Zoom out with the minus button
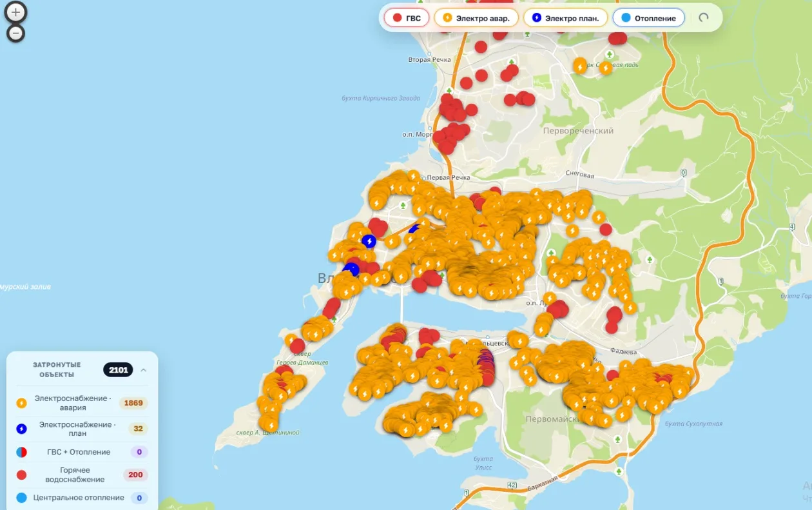The image size is (812, 510). pos(15,34)
